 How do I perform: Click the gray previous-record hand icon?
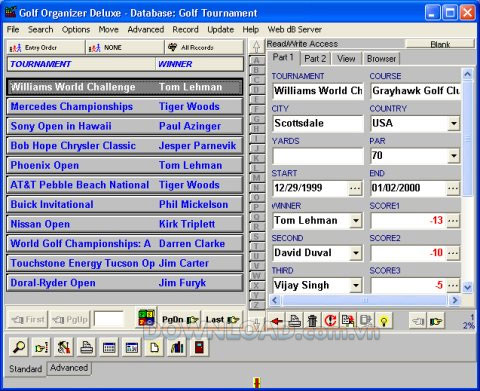coord(418,321)
